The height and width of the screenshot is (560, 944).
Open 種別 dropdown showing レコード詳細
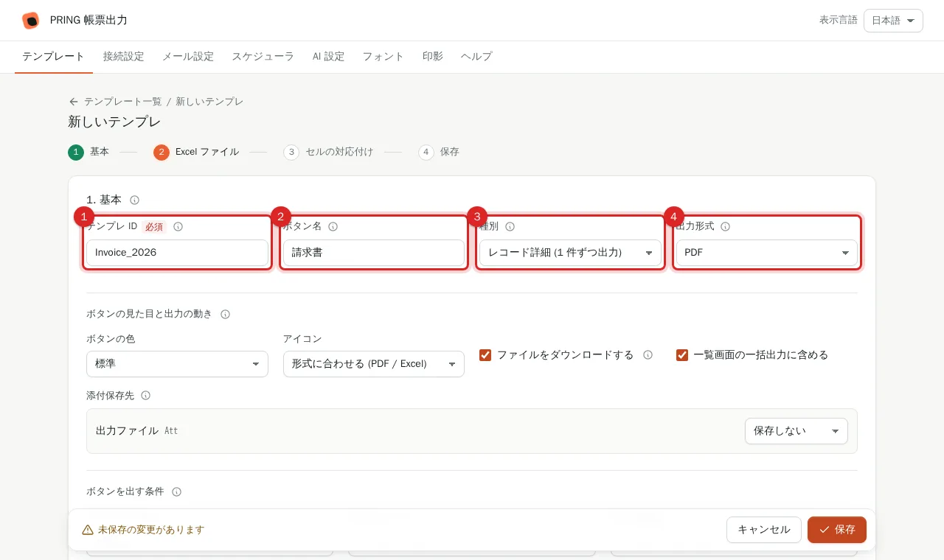tap(571, 253)
